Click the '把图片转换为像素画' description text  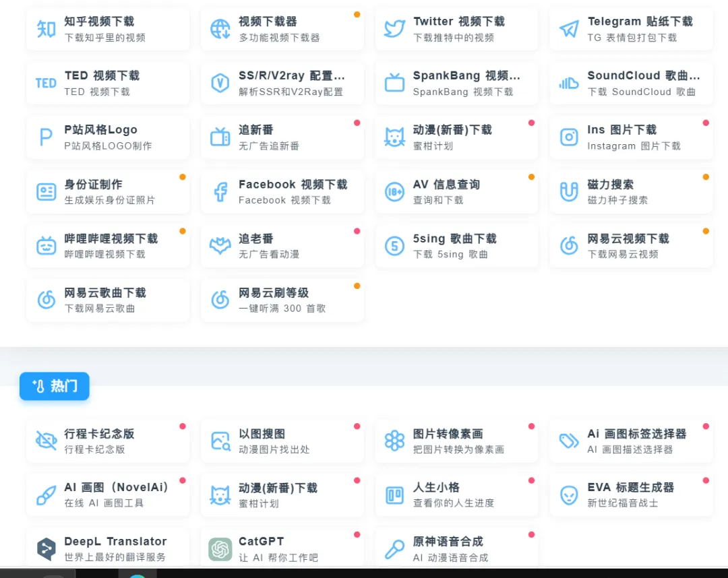[x=458, y=449]
